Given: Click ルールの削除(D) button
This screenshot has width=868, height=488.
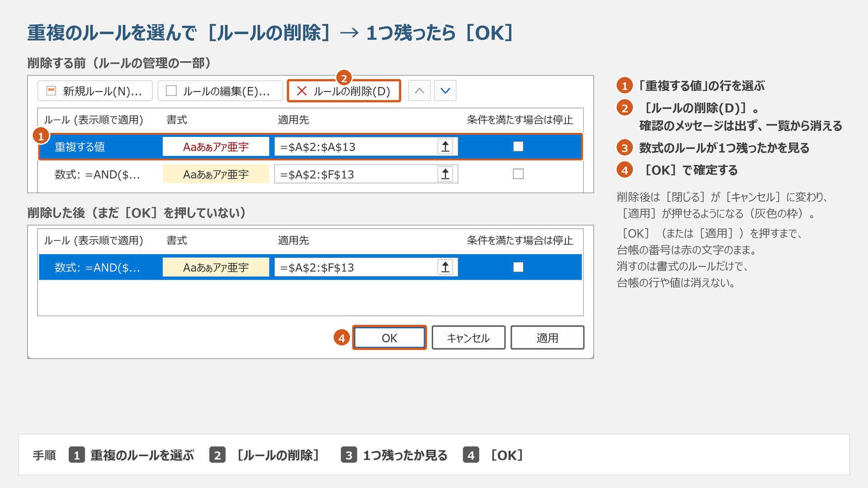Looking at the screenshot, I should (x=344, y=91).
